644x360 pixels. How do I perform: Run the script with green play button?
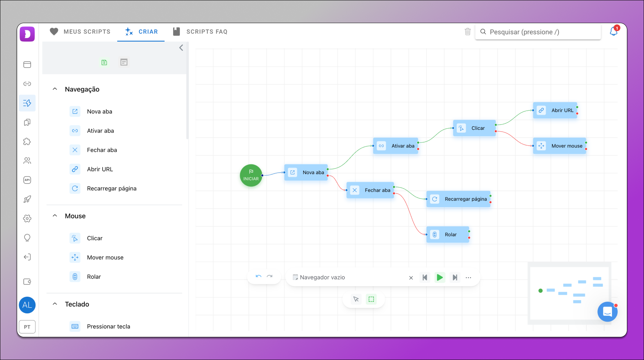click(440, 277)
